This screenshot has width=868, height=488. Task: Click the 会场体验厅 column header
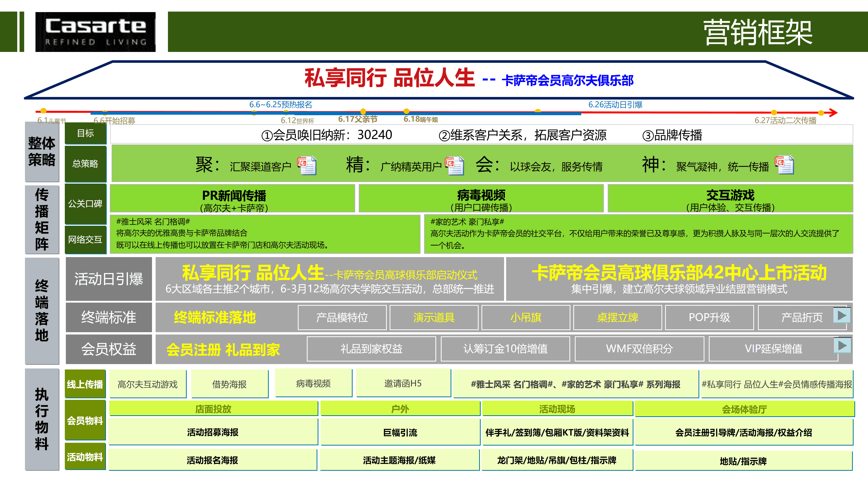745,409
